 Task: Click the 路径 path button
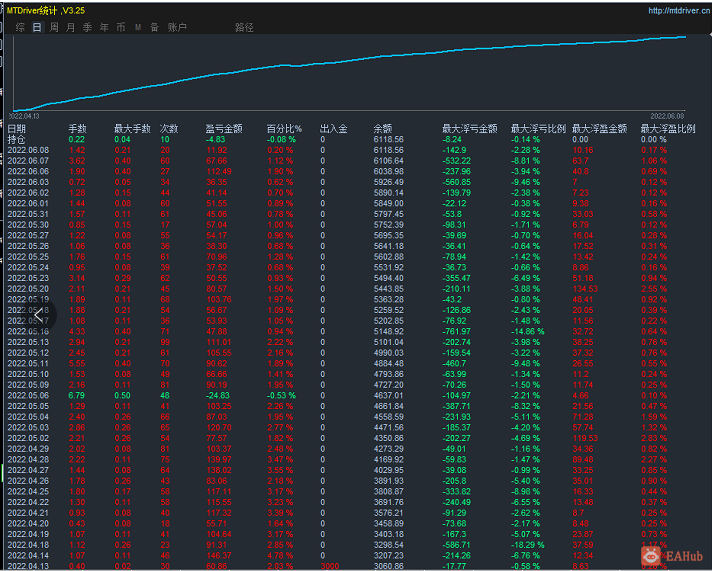(244, 28)
